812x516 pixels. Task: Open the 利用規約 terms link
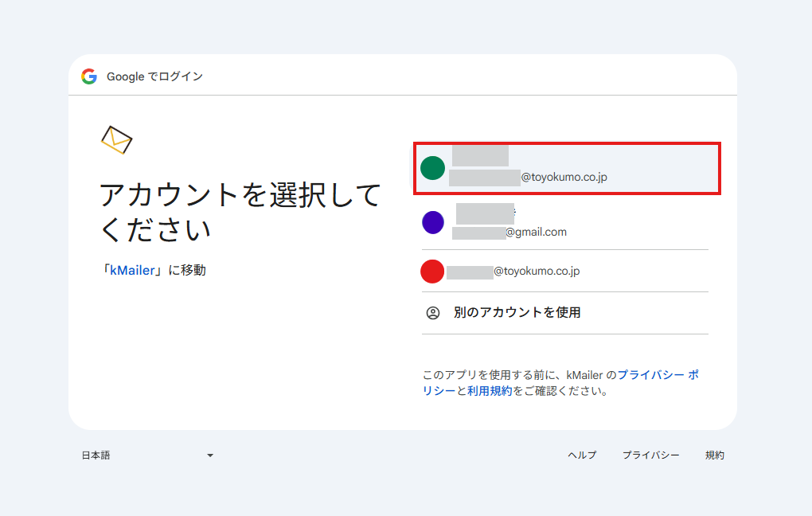[x=490, y=391]
